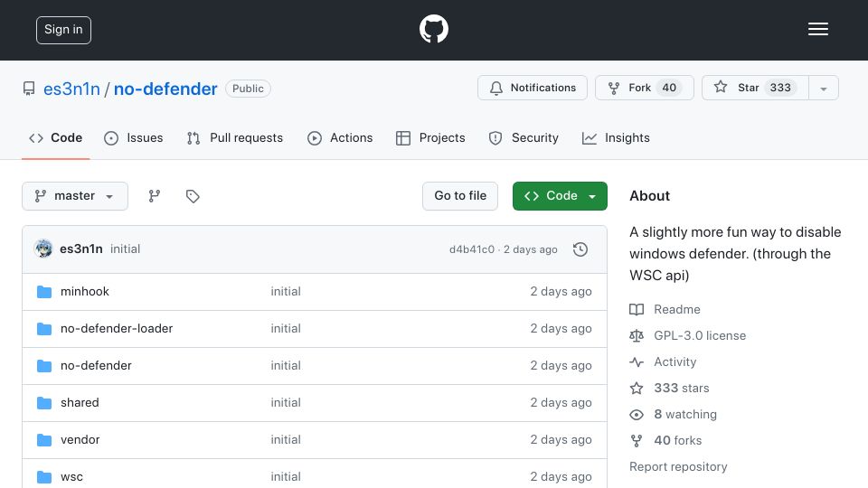Open commit hash d4b41c0
The height and width of the screenshot is (488, 868).
[x=472, y=249]
